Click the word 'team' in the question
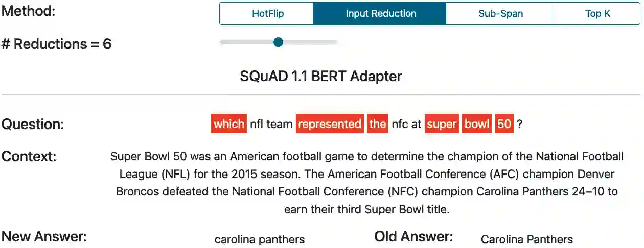 [x=280, y=124]
